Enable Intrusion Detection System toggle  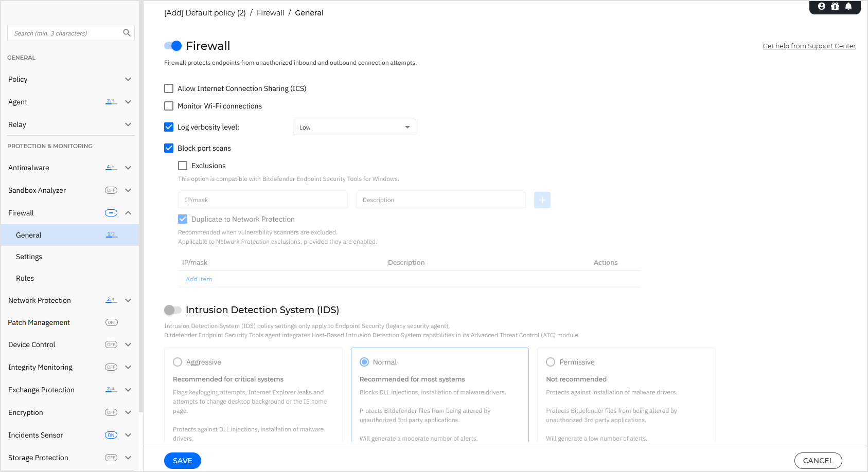(x=173, y=310)
